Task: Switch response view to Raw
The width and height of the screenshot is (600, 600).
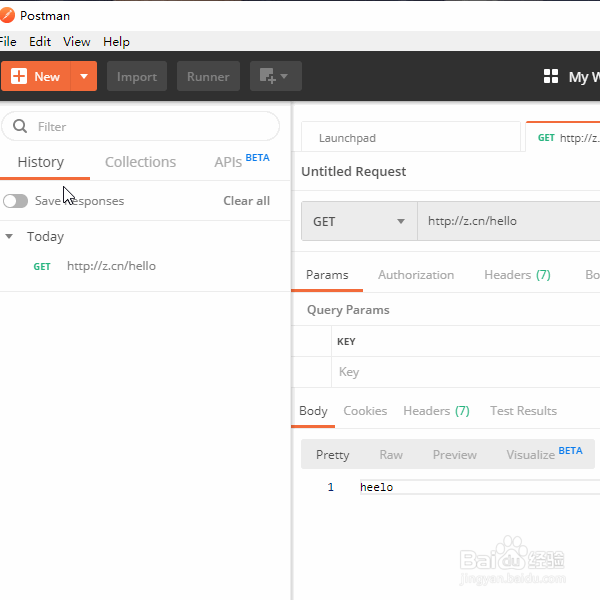Action: point(391,455)
